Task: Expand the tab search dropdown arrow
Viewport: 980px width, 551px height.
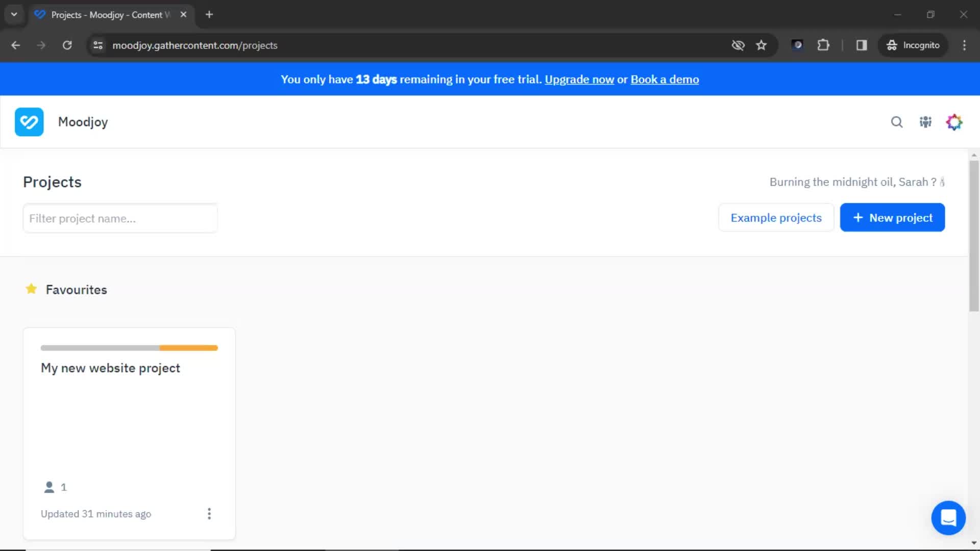Action: point(14,15)
